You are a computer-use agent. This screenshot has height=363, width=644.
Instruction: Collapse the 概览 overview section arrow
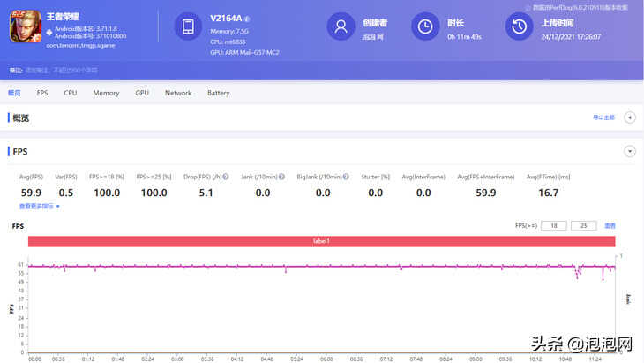point(629,117)
